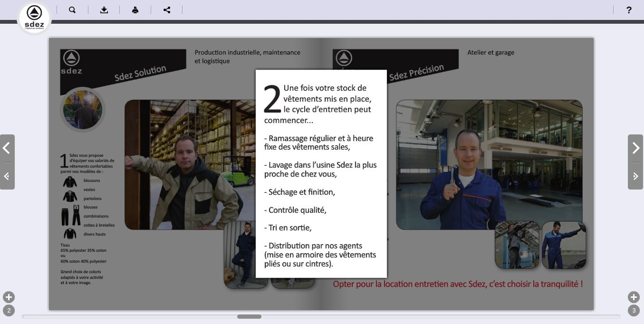Click the jacket icon beside "blousons"
The width and height of the screenshot is (644, 324).
click(x=70, y=181)
